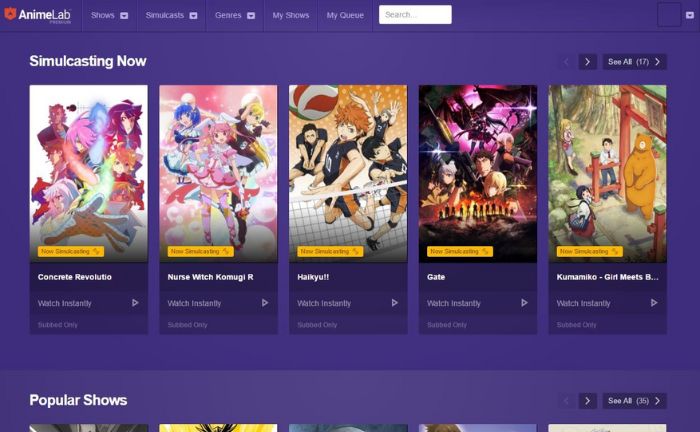Click Subbed Only under Gate
The height and width of the screenshot is (432, 700).
tap(447, 325)
